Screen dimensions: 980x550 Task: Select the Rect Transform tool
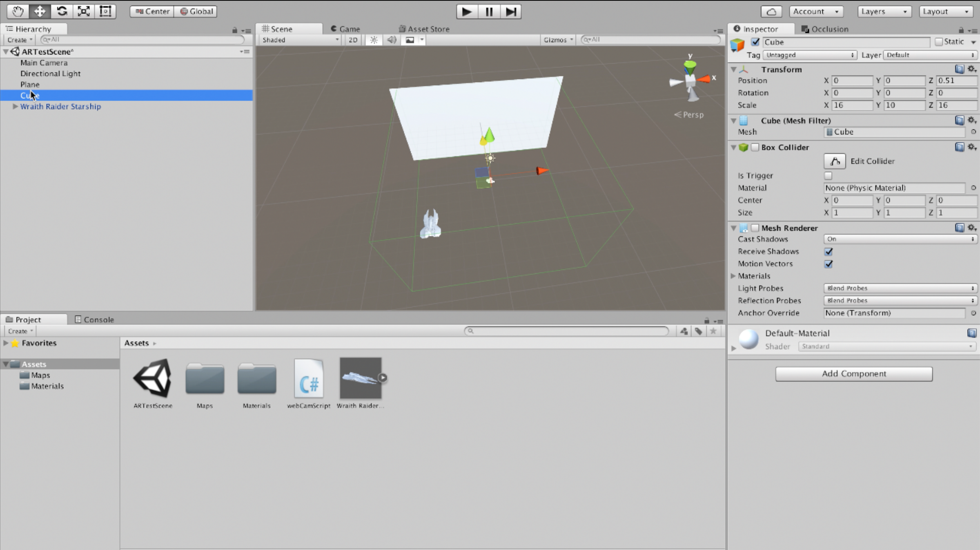point(105,11)
